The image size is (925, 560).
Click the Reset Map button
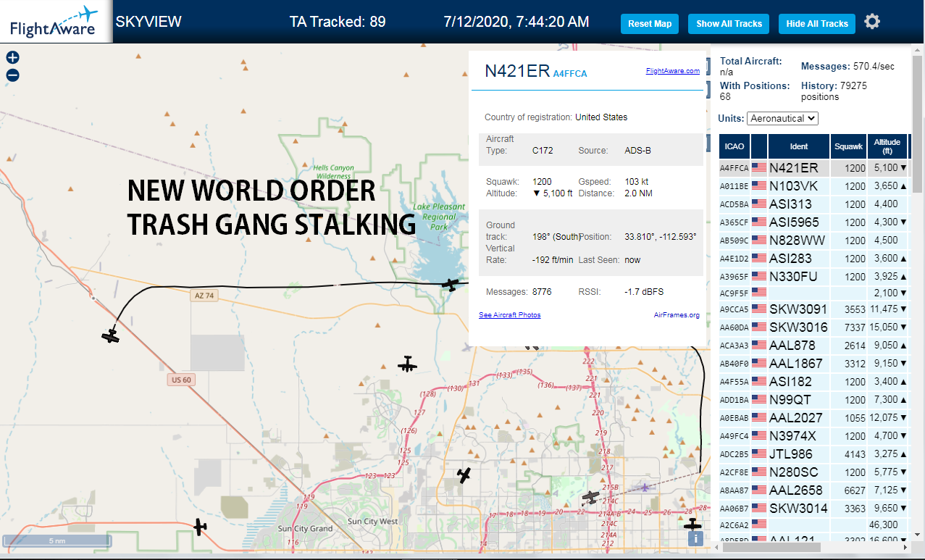pyautogui.click(x=650, y=24)
